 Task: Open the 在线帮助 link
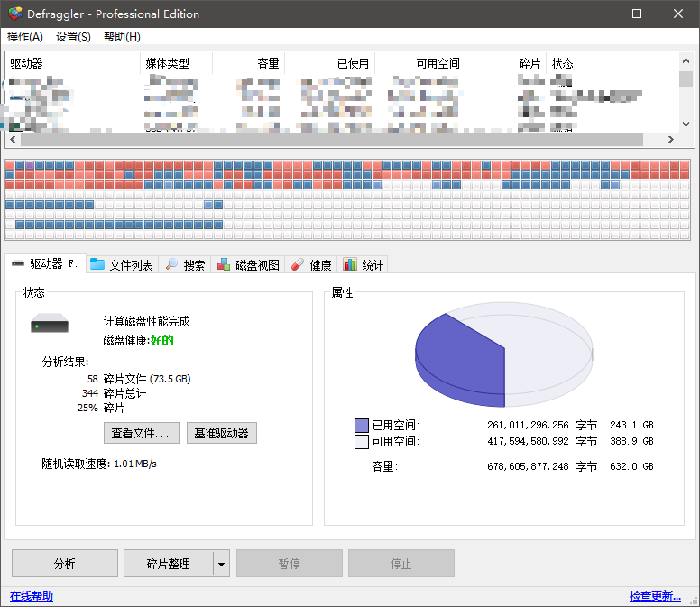click(x=32, y=596)
